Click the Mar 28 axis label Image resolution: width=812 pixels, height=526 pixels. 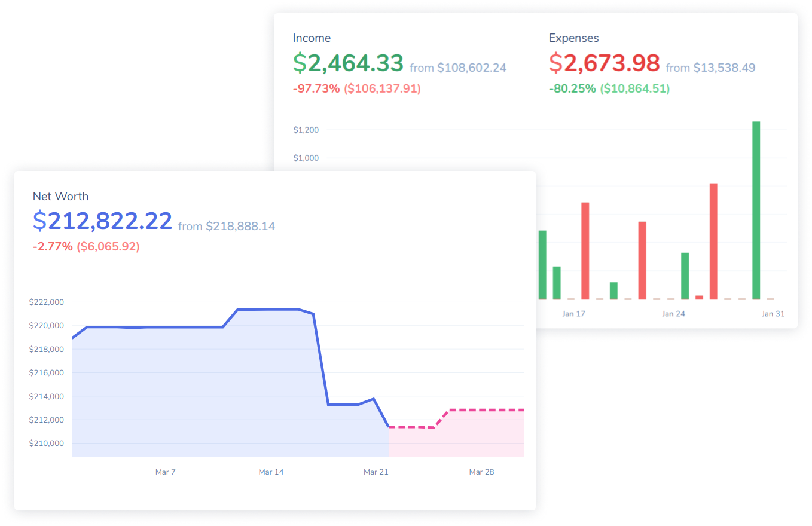pyautogui.click(x=481, y=472)
